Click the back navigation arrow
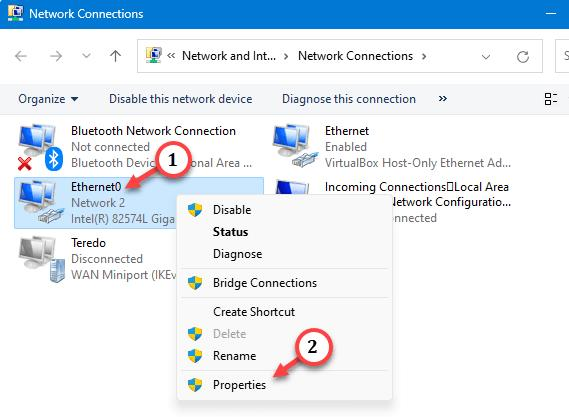 click(x=21, y=56)
